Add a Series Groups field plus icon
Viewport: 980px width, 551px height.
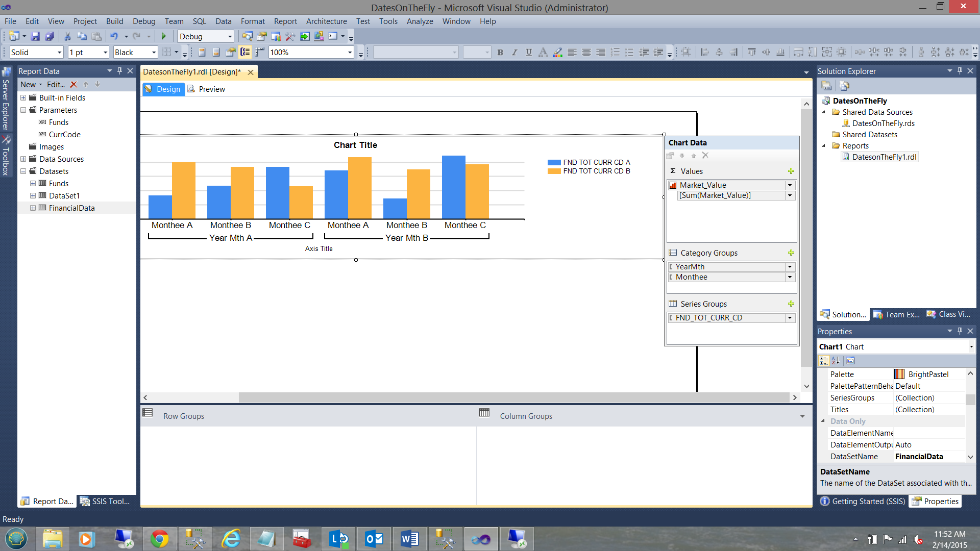791,304
